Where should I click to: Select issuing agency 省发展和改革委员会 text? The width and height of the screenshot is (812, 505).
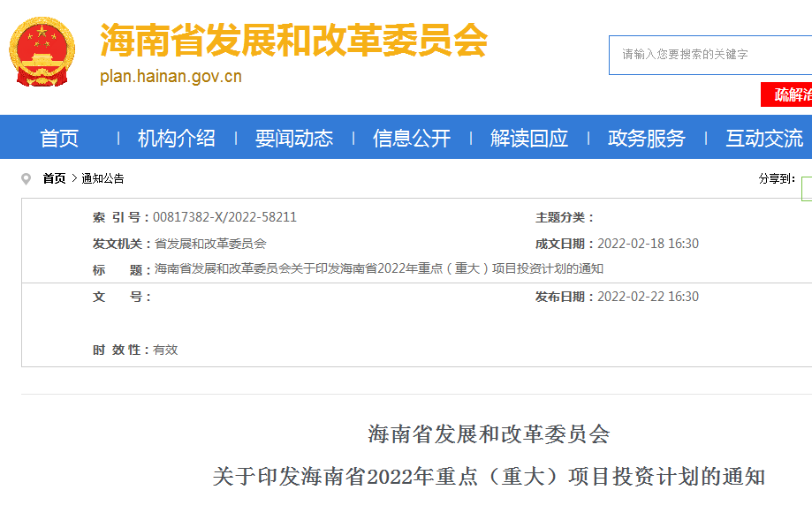[210, 244]
